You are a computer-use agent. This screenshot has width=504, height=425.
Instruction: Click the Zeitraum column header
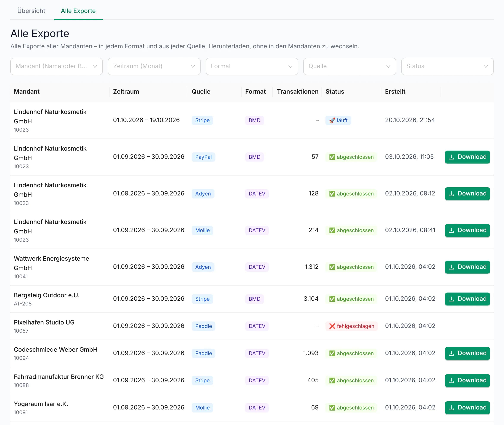click(x=126, y=91)
